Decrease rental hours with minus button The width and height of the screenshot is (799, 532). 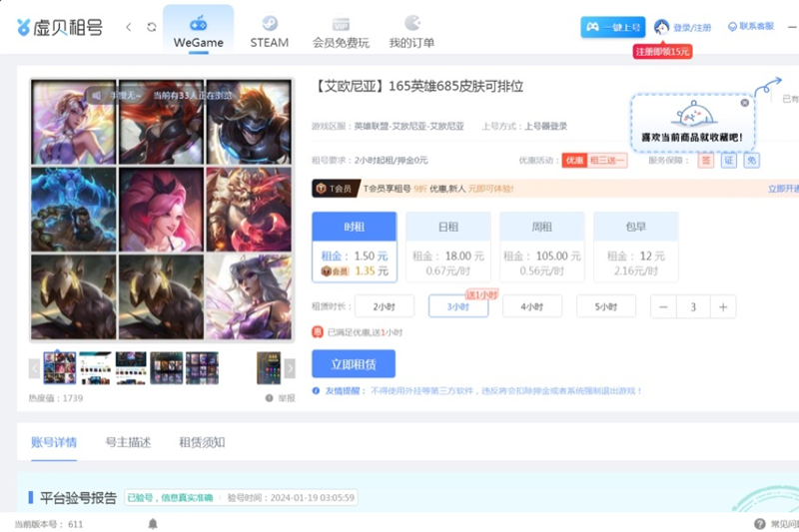[663, 307]
